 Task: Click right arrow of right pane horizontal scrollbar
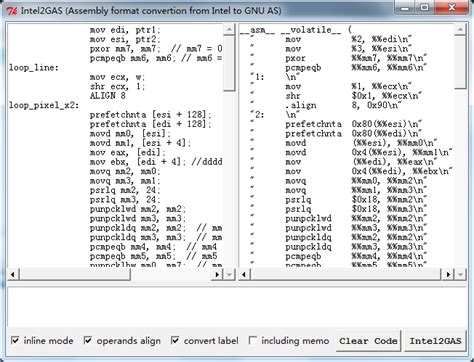click(448, 274)
